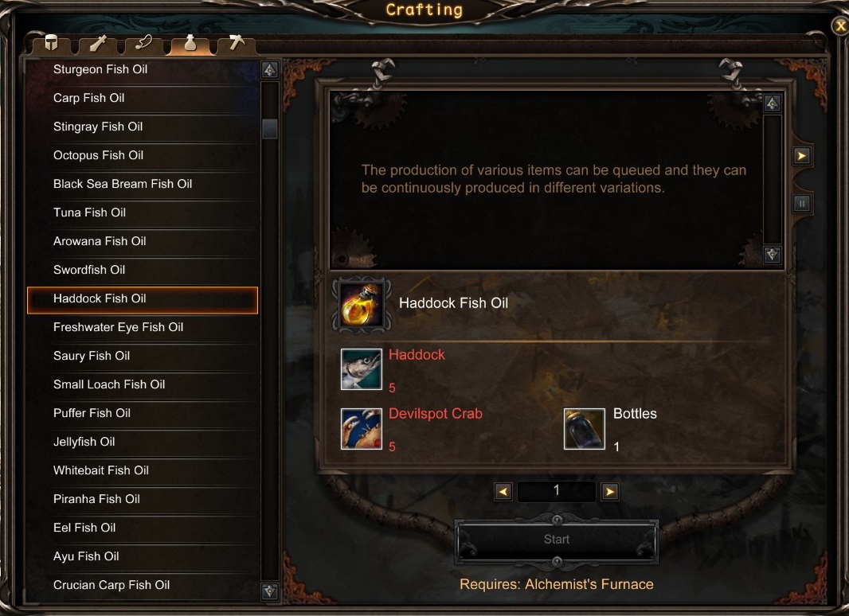
Task: Open the necklace accessory crafting tab
Action: [144, 43]
